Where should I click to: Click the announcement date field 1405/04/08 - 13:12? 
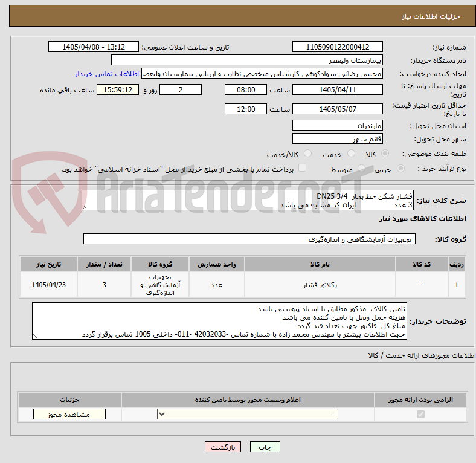tap(94, 47)
